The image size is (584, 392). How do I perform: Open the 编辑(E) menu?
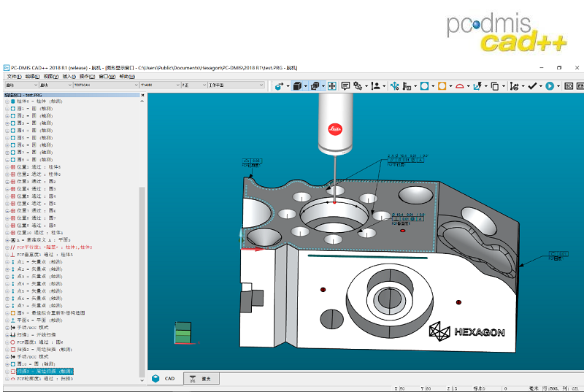coord(33,77)
